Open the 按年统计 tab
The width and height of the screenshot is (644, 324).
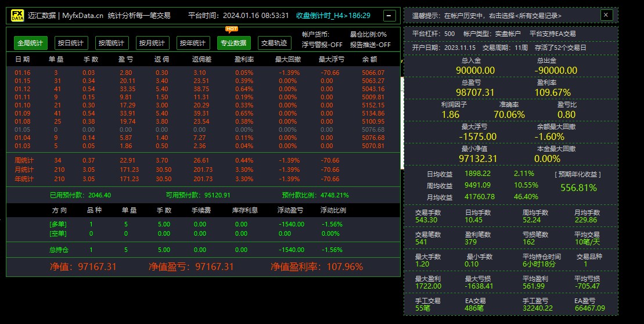point(193,43)
